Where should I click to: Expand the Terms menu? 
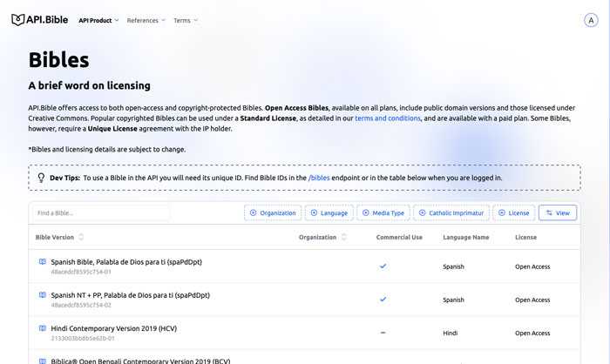(186, 20)
